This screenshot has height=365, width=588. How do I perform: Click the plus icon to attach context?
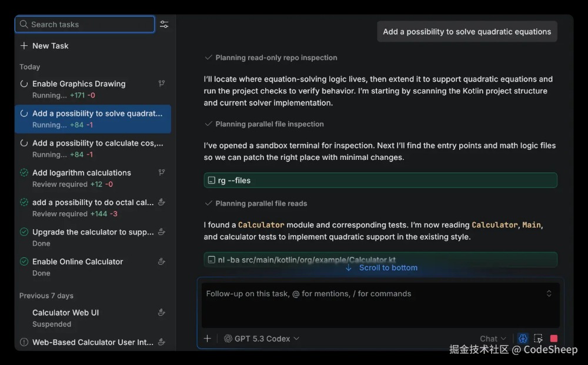pyautogui.click(x=207, y=339)
